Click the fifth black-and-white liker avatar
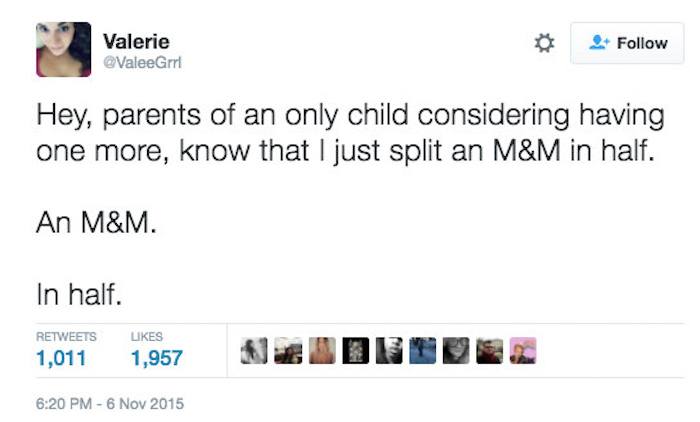The height and width of the screenshot is (422, 700). [389, 350]
